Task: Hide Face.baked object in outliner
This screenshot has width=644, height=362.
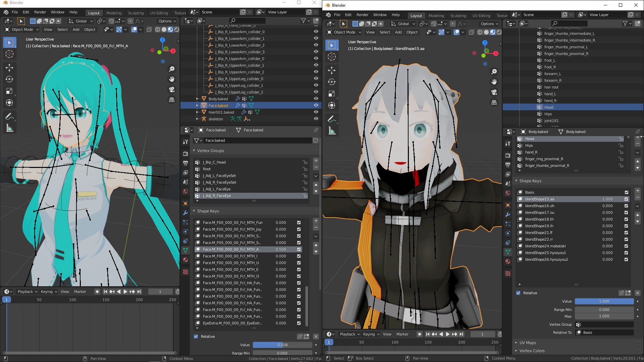Action: coord(316,105)
